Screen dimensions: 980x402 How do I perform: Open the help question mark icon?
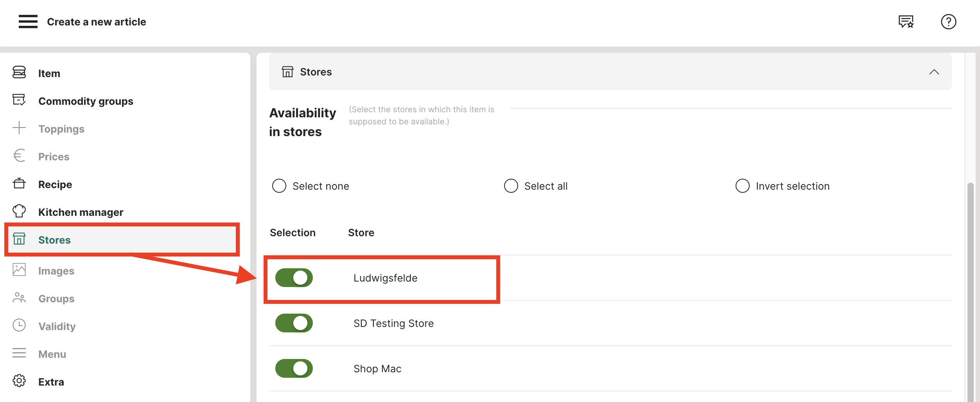click(x=948, y=22)
